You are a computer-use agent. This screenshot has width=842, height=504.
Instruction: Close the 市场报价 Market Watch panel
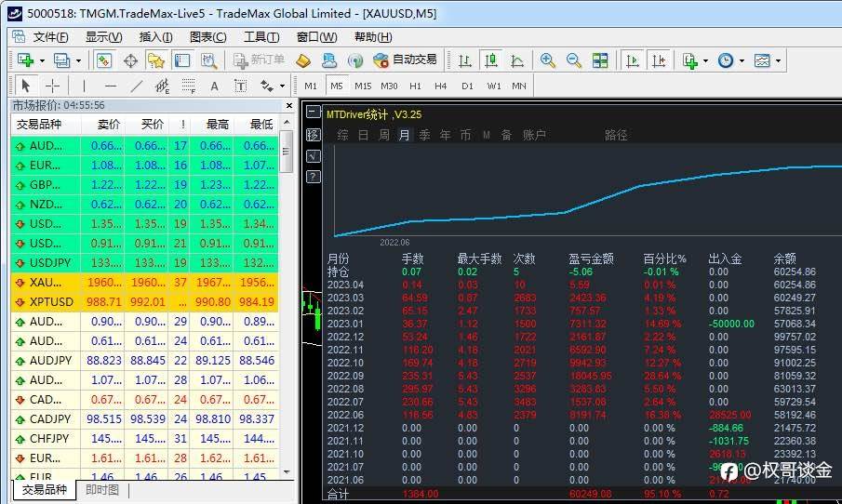[x=289, y=106]
